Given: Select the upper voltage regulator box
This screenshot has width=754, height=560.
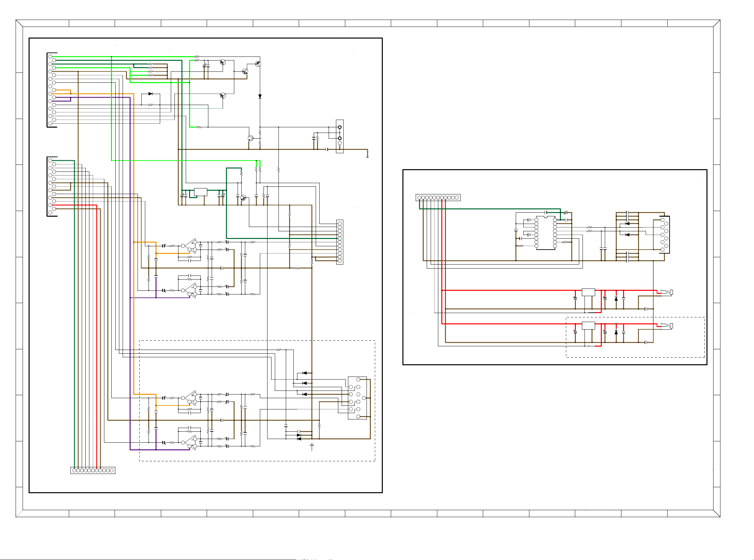Looking at the screenshot, I should (588, 292).
